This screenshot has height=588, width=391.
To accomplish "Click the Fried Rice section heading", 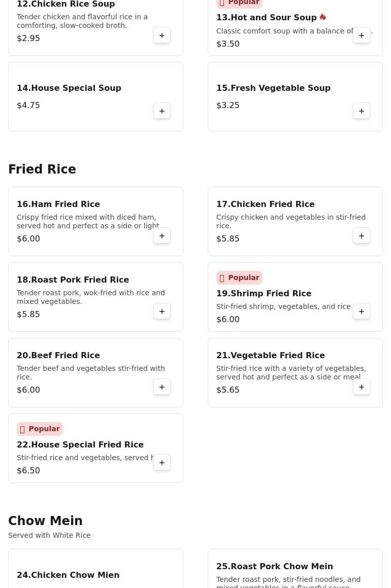I will (42, 169).
